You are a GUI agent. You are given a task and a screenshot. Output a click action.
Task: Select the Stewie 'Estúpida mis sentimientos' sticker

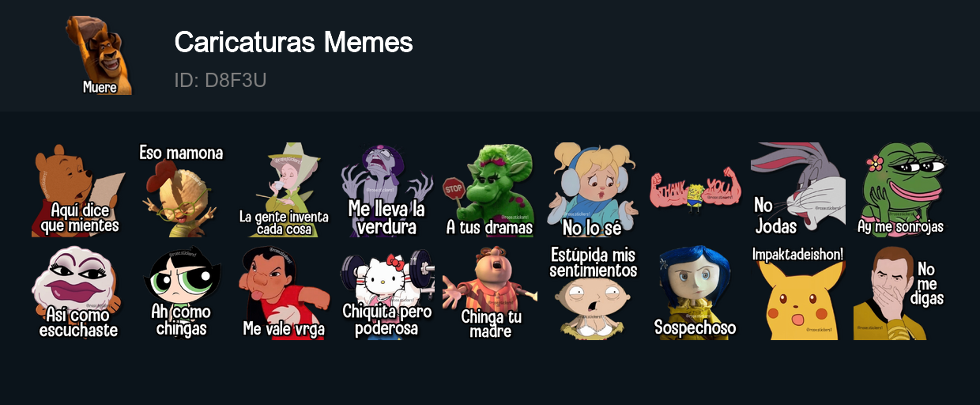593,293
